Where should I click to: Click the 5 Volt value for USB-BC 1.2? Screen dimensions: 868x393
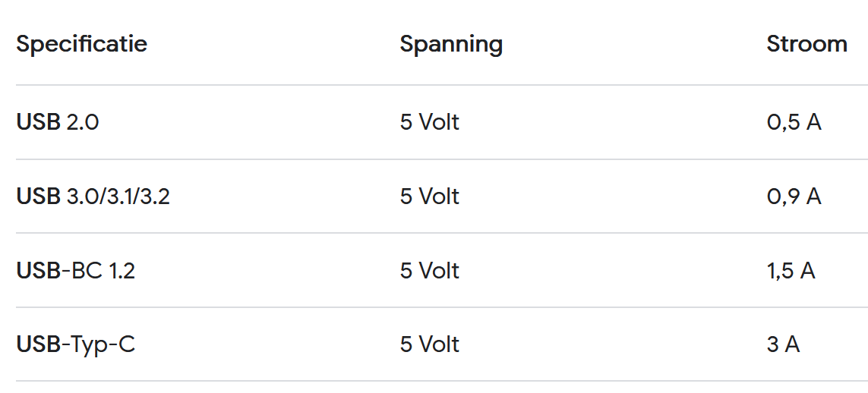[430, 271]
